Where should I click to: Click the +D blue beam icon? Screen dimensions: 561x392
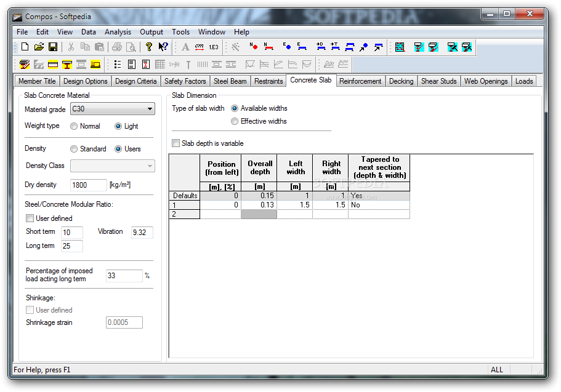click(321, 47)
